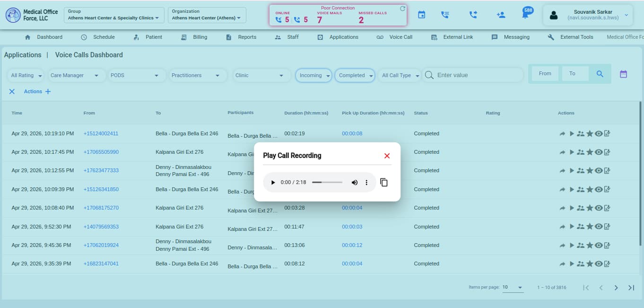644x308 pixels.
Task: Seek on the audio progress bar
Action: click(327, 183)
